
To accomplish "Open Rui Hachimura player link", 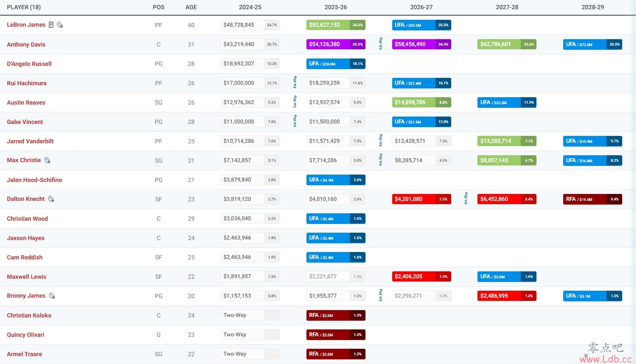I will click(x=27, y=83).
